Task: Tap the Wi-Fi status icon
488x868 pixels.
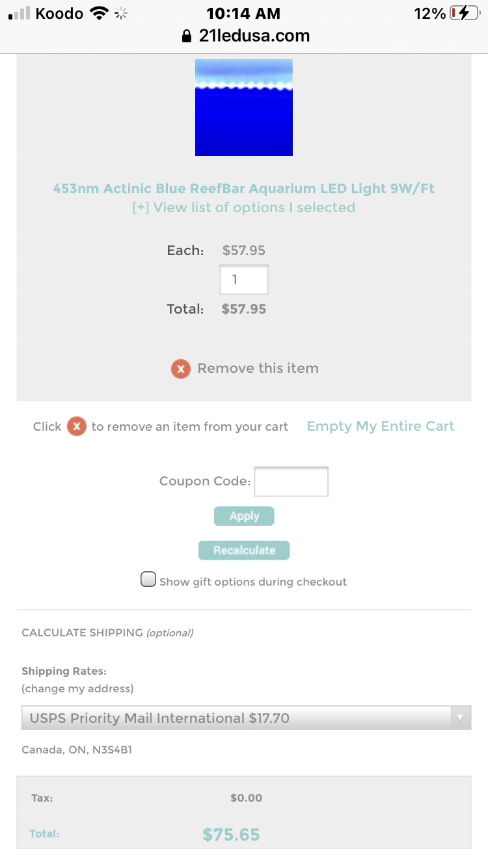Action: [x=99, y=13]
